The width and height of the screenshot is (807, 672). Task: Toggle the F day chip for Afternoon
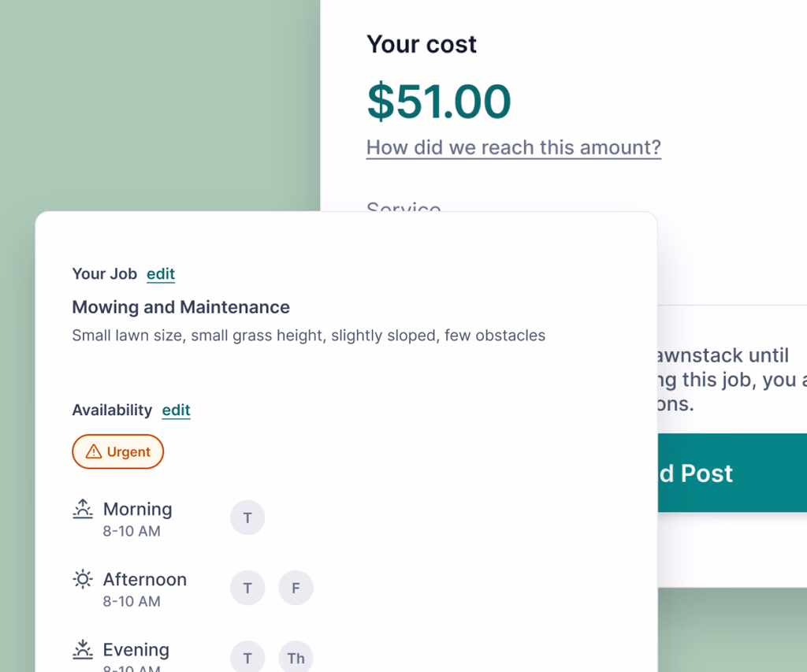pyautogui.click(x=296, y=588)
